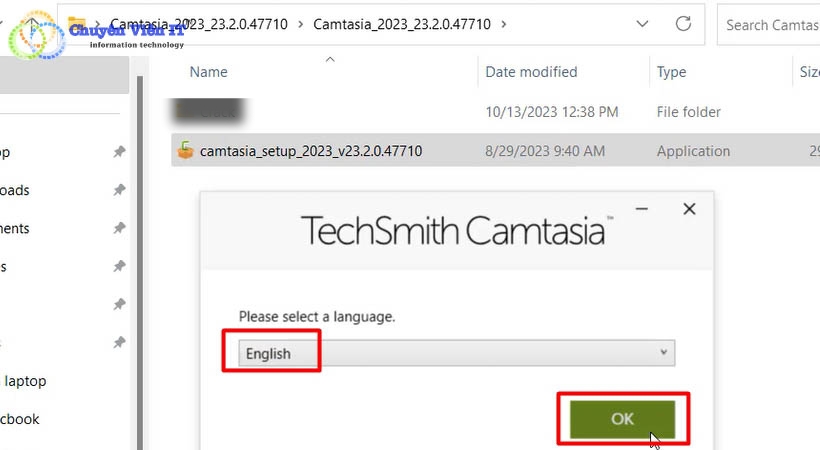
Task: Go to first Camtasia_2023 breadcrumb folder
Action: point(198,24)
